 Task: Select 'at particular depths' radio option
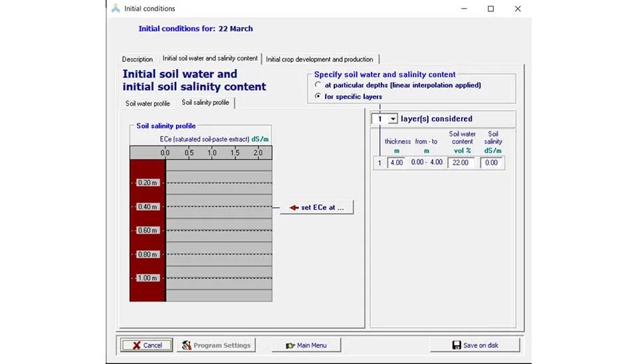coord(318,85)
